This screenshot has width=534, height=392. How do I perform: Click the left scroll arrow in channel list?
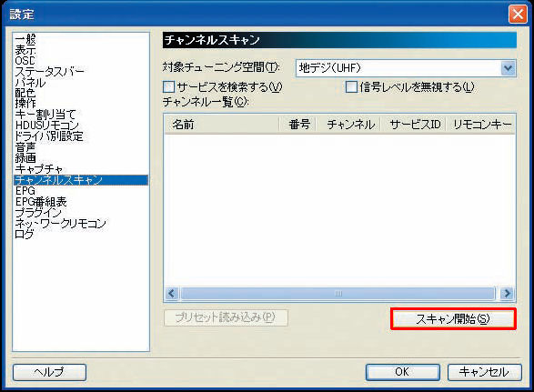[172, 293]
